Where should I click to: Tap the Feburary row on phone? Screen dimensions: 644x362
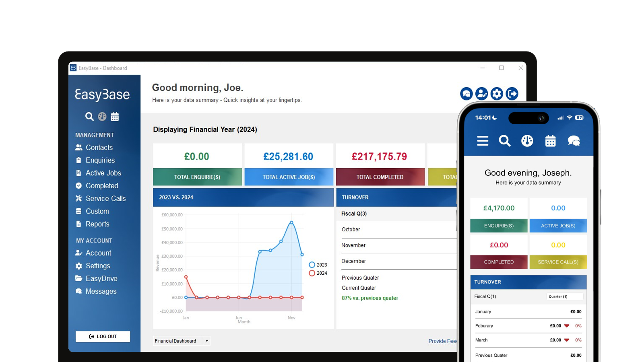(x=528, y=326)
